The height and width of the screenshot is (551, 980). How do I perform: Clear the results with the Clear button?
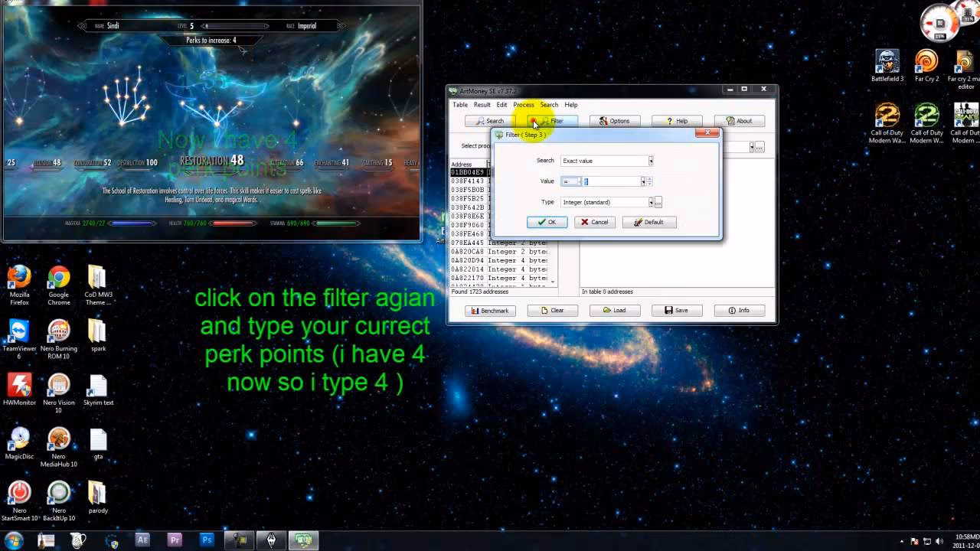(x=552, y=311)
